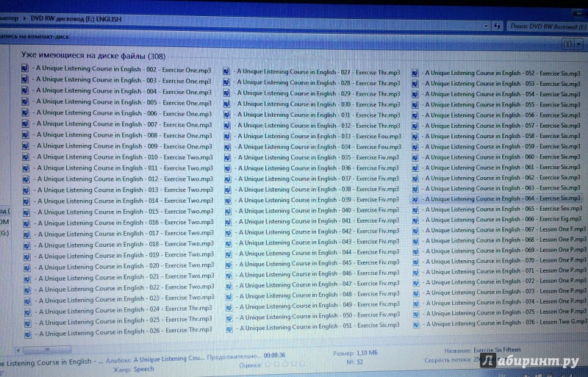Click icon of file 007 - Exercise One.mp3
Screen dimensions: 588x377
[x=26, y=123]
